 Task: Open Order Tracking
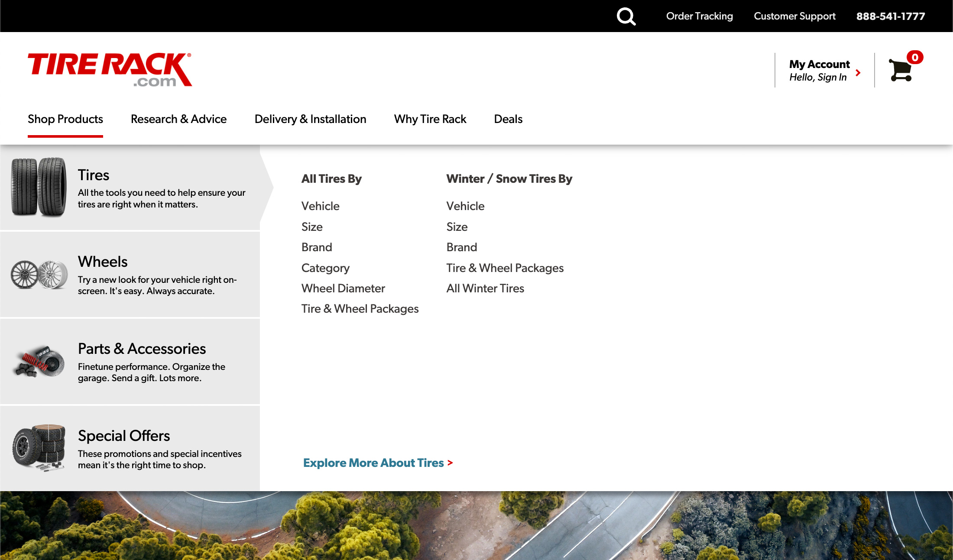pos(699,16)
